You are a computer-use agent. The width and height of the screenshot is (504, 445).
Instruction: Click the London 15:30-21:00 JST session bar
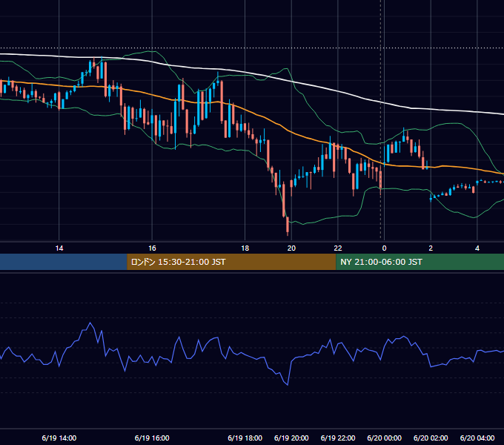[231, 262]
